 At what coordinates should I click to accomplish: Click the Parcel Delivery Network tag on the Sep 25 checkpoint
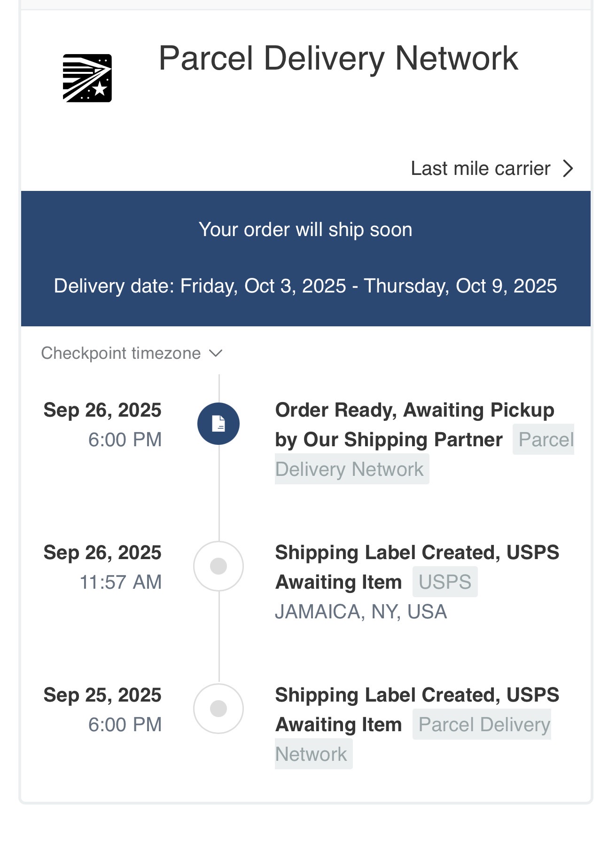pos(483,725)
